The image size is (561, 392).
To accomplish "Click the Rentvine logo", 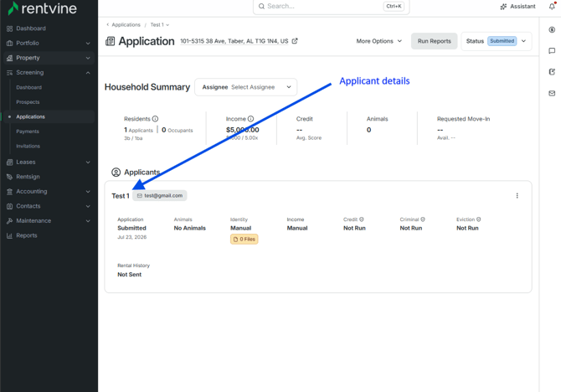I will pos(42,8).
